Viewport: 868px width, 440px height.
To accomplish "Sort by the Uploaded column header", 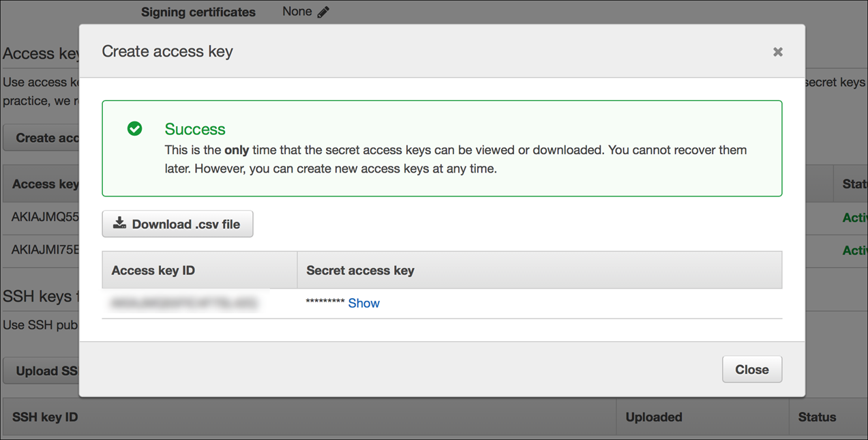I will click(653, 417).
